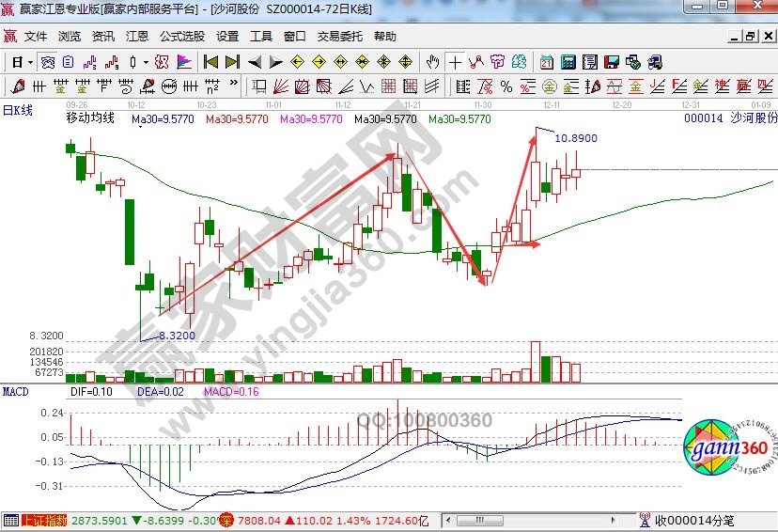778x532 pixels.
Task: Open the calculator icon in toolbar
Action: 568,62
